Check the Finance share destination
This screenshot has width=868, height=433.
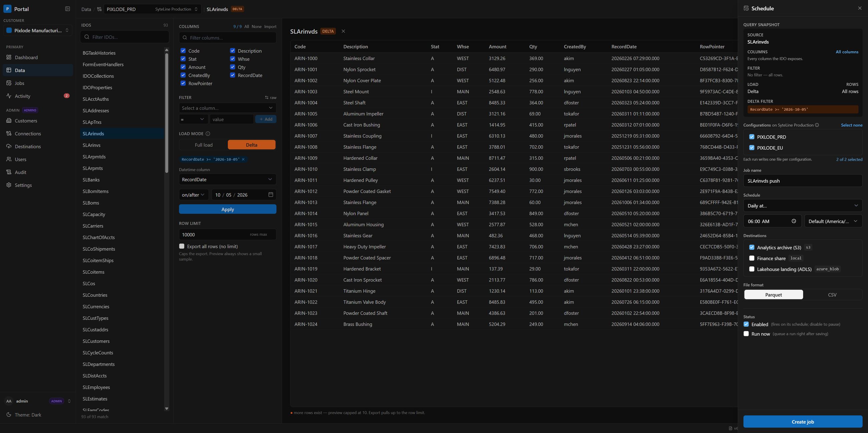click(752, 258)
